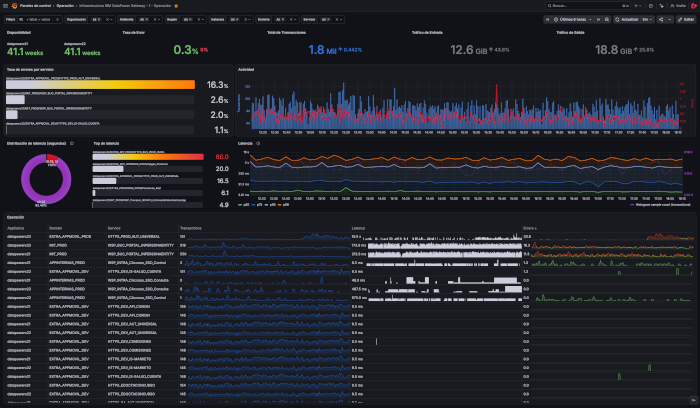Zoom out the time range
700x408 pixels.
point(607,20)
